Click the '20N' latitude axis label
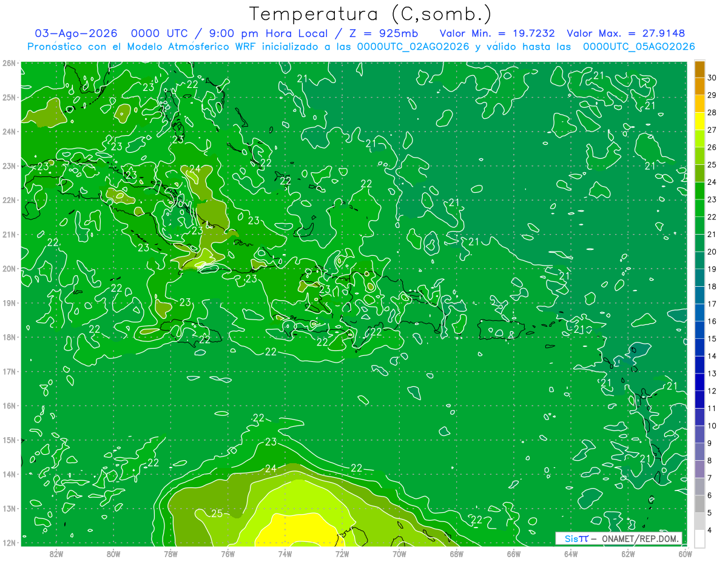Image resolution: width=728 pixels, height=562 pixels. (x=9, y=269)
